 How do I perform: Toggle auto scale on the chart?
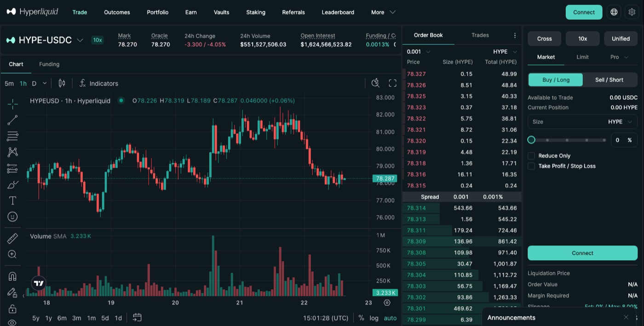(x=390, y=318)
